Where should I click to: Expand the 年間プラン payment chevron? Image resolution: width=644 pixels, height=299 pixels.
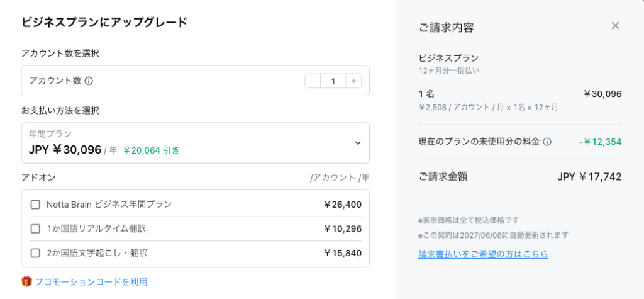(x=358, y=143)
